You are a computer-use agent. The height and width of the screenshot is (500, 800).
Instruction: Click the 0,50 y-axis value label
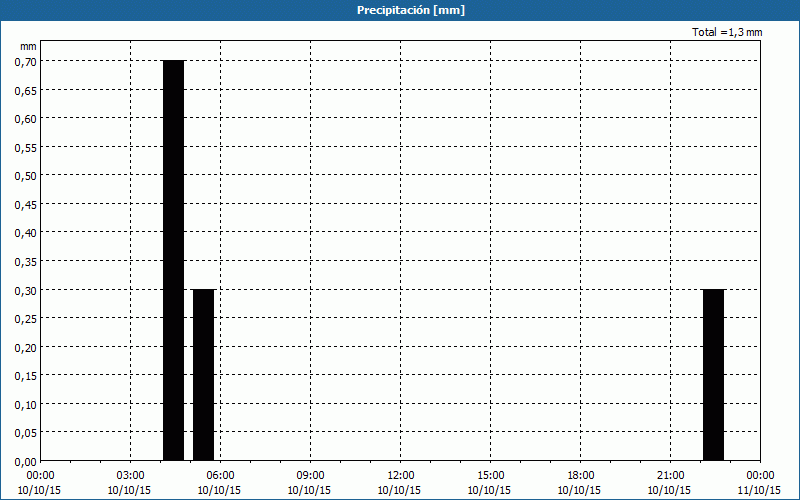25,175
